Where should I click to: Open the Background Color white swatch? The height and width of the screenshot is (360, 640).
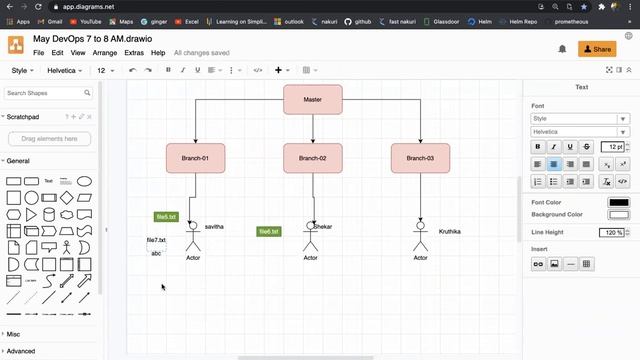click(619, 215)
